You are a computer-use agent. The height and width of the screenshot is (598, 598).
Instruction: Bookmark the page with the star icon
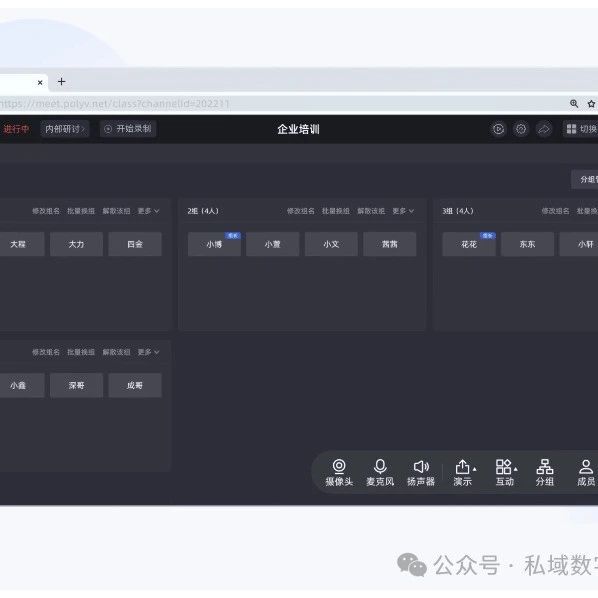click(x=591, y=103)
